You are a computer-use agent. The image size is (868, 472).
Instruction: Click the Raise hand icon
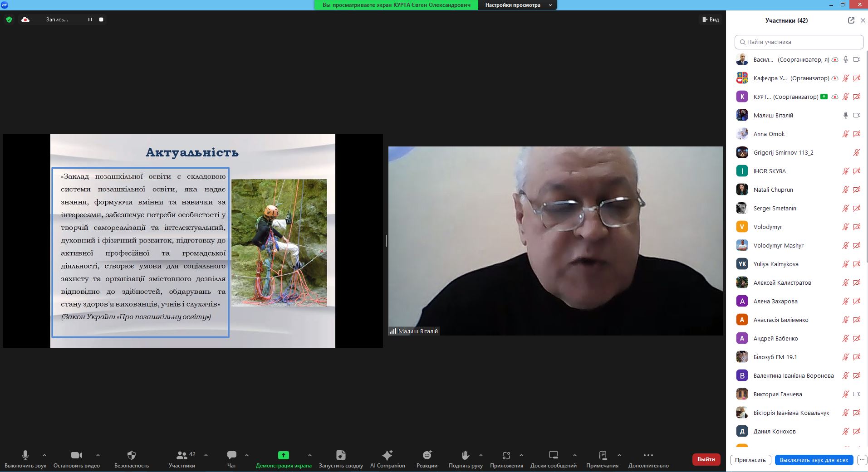(x=465, y=455)
